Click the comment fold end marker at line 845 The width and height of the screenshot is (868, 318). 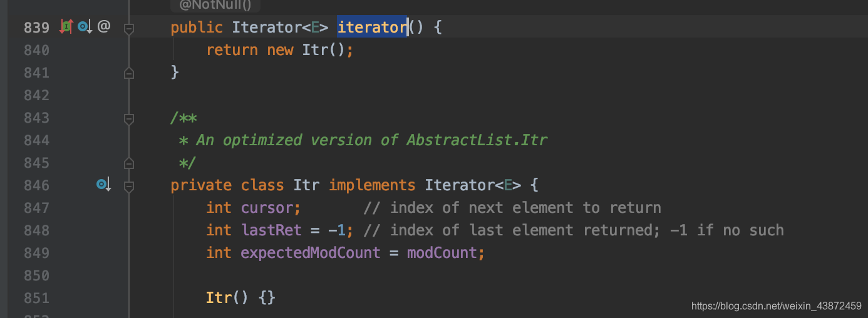(x=129, y=163)
